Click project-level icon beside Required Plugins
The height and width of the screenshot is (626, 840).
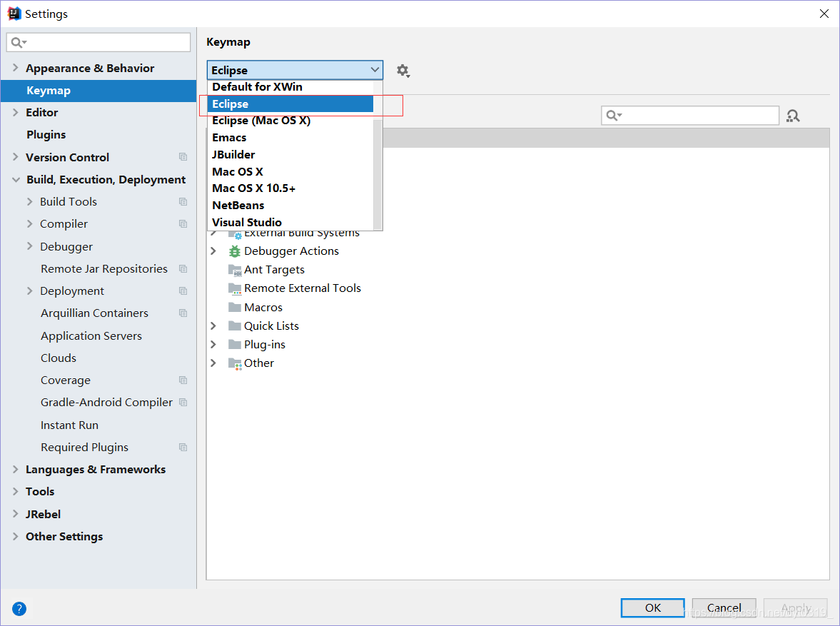(183, 447)
